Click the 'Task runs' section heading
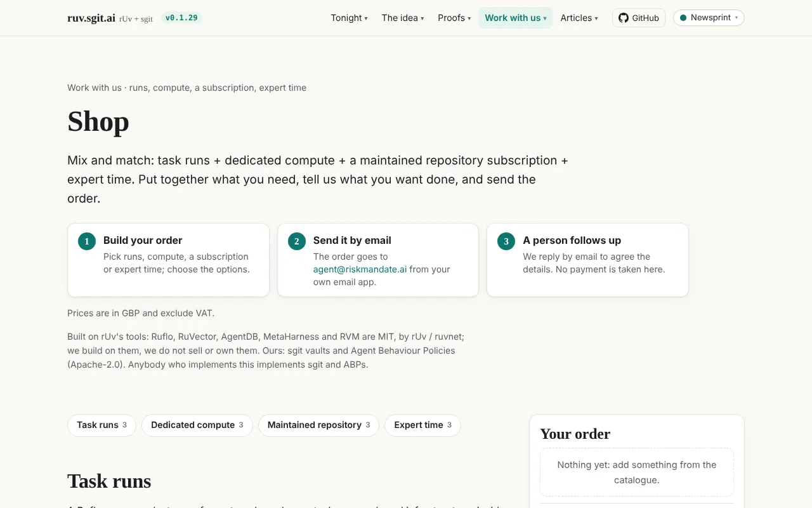Viewport: 812px width, 508px height. point(109,481)
